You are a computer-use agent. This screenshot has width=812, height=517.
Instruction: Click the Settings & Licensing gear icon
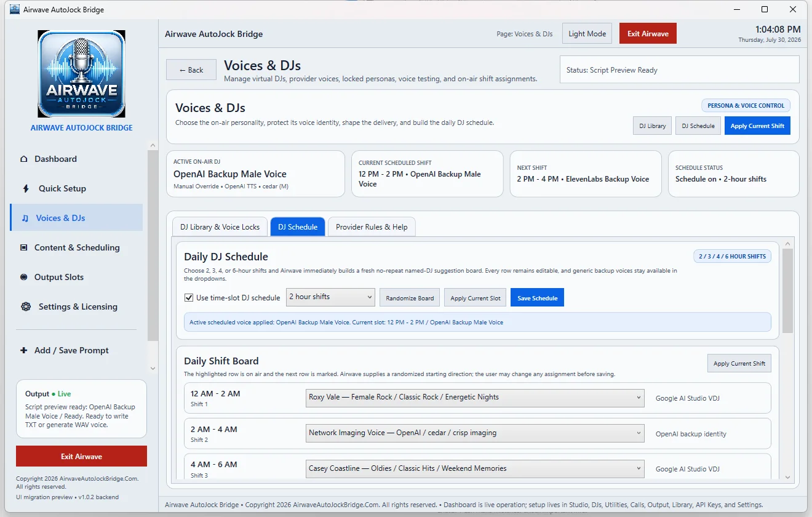(25, 307)
